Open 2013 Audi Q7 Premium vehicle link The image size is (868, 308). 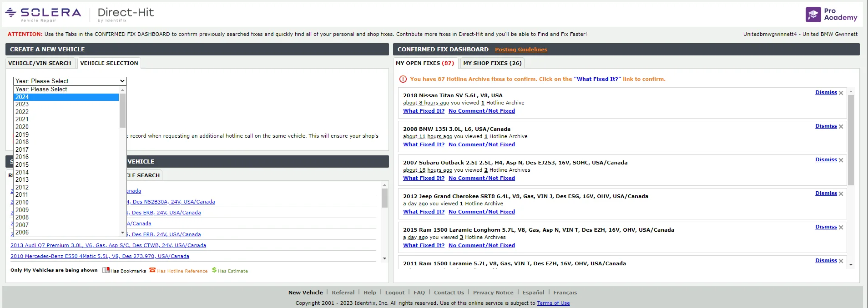click(108, 245)
